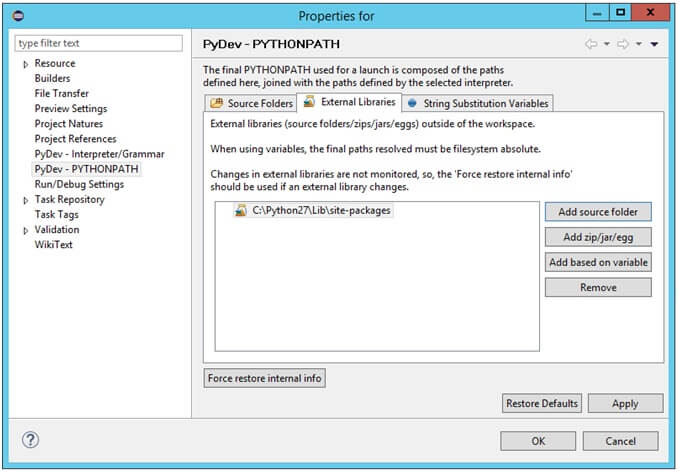679x472 pixels.
Task: Open PyDev - Interpreter/Grammar page
Action: coord(100,154)
